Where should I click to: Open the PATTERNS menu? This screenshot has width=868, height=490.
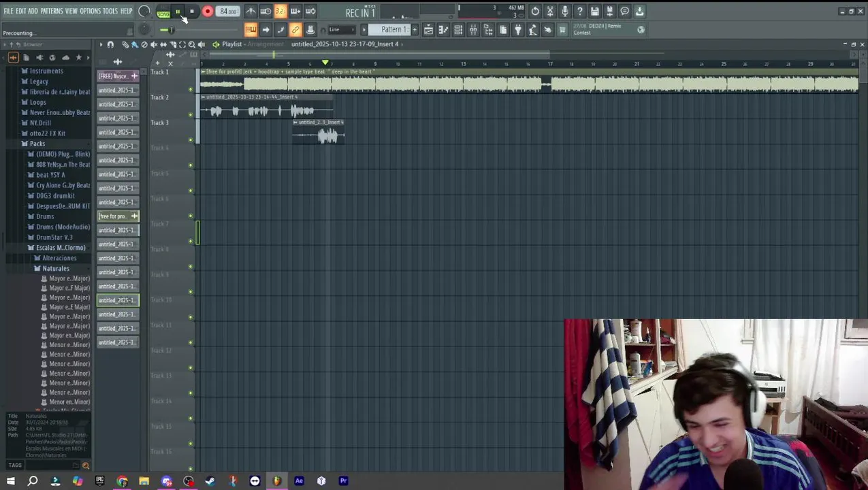[52, 12]
